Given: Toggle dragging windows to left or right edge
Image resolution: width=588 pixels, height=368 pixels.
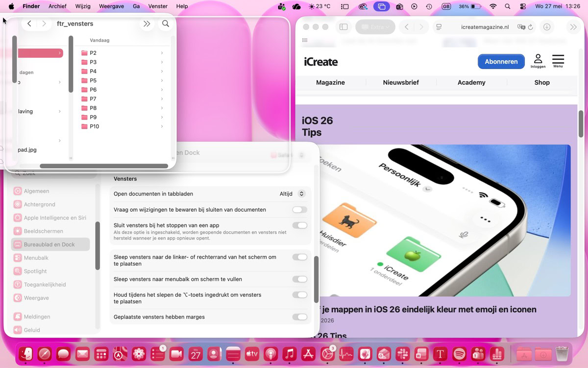Looking at the screenshot, I should (299, 257).
